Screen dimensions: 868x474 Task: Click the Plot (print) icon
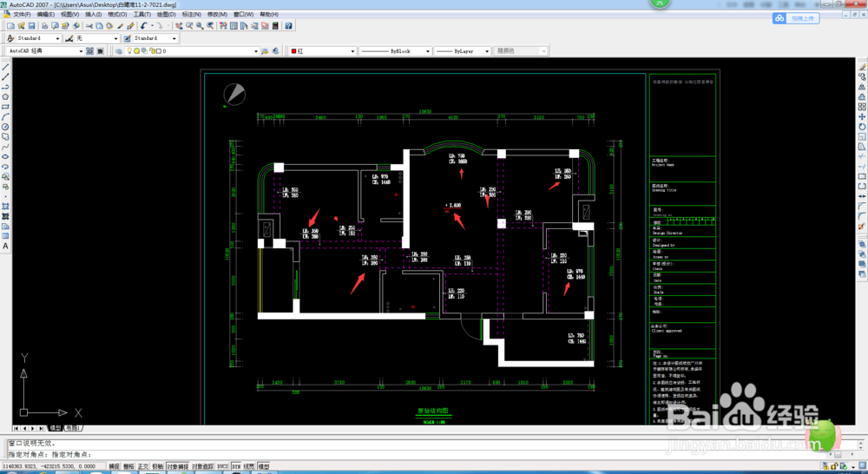[x=45, y=26]
